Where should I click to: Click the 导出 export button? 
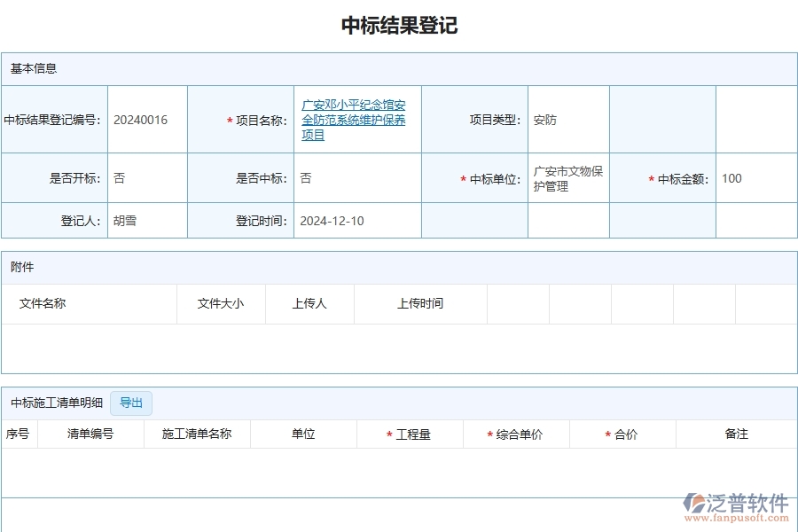click(x=130, y=403)
